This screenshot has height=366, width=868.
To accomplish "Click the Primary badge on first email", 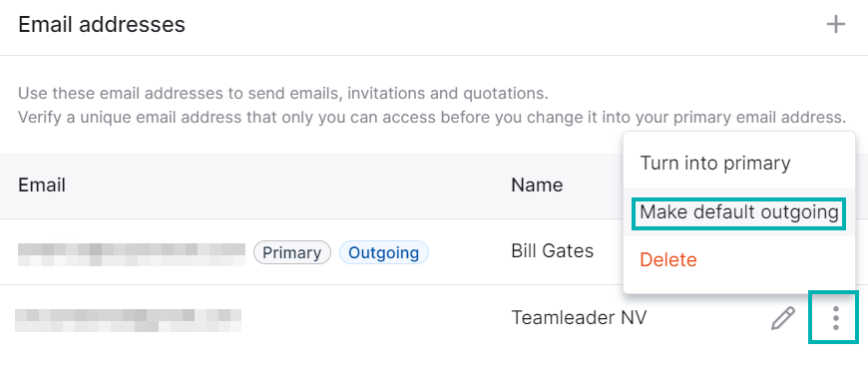I will 291,252.
